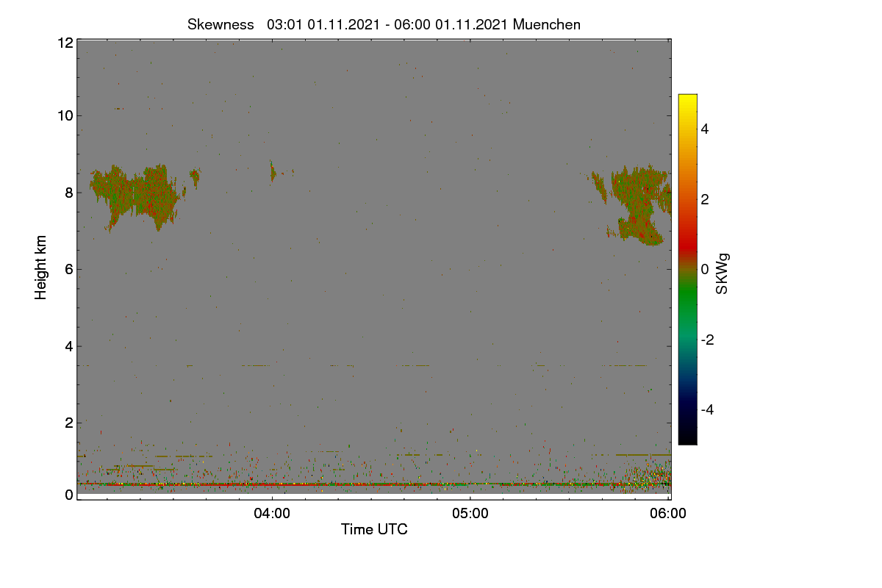Click the Time UTC axis title
The image size is (882, 588).
tap(374, 529)
